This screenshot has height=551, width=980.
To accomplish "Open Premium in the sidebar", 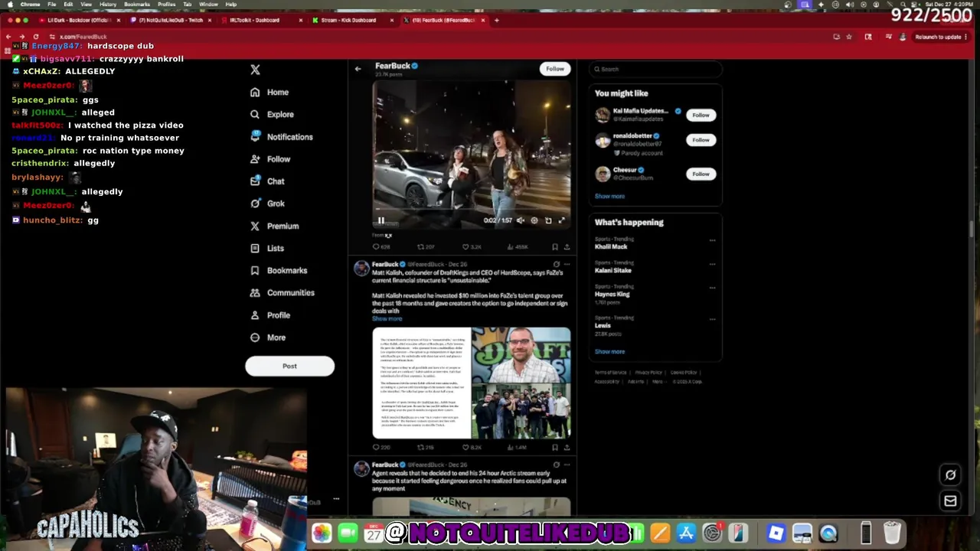I will coord(274,226).
